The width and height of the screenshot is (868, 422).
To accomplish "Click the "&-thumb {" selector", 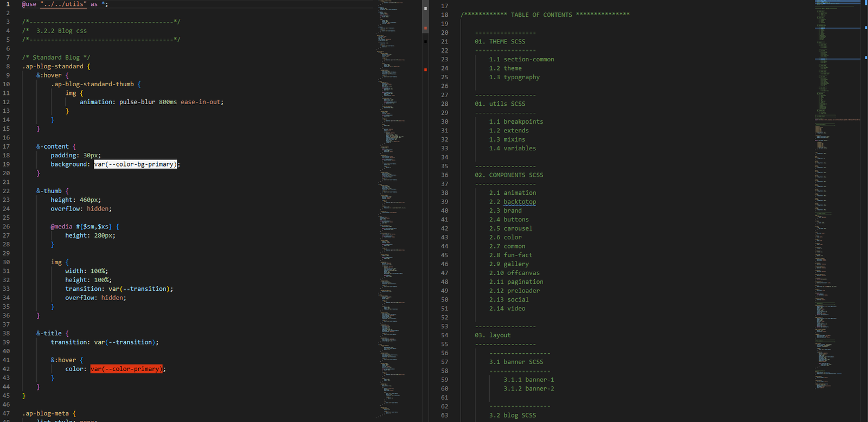I will coord(53,191).
